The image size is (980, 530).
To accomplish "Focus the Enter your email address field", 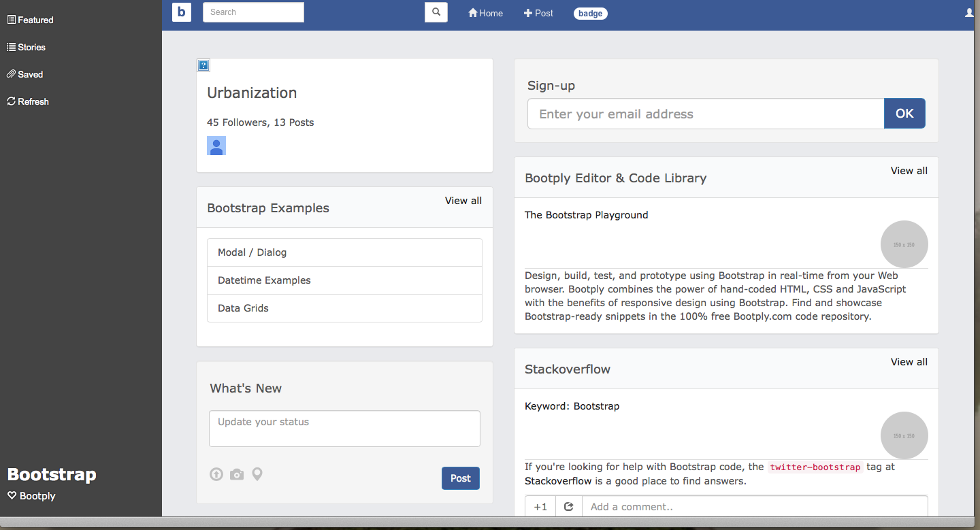I will pos(706,114).
